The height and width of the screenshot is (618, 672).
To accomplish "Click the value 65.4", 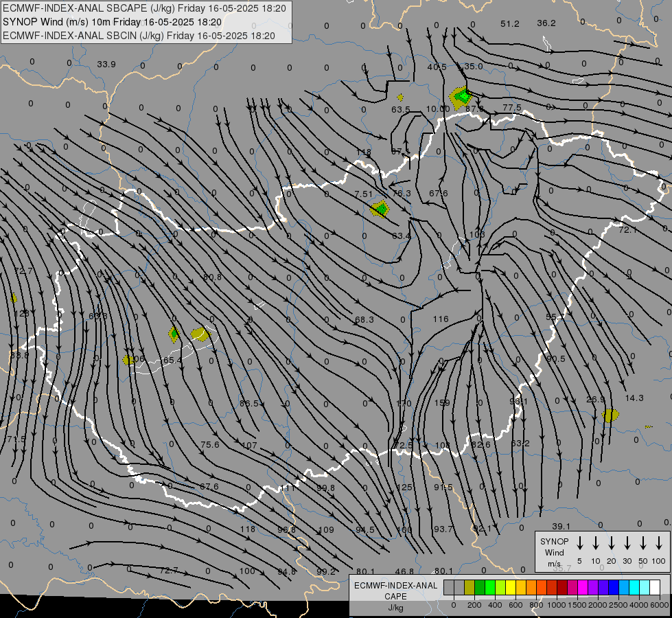I will point(172,360).
